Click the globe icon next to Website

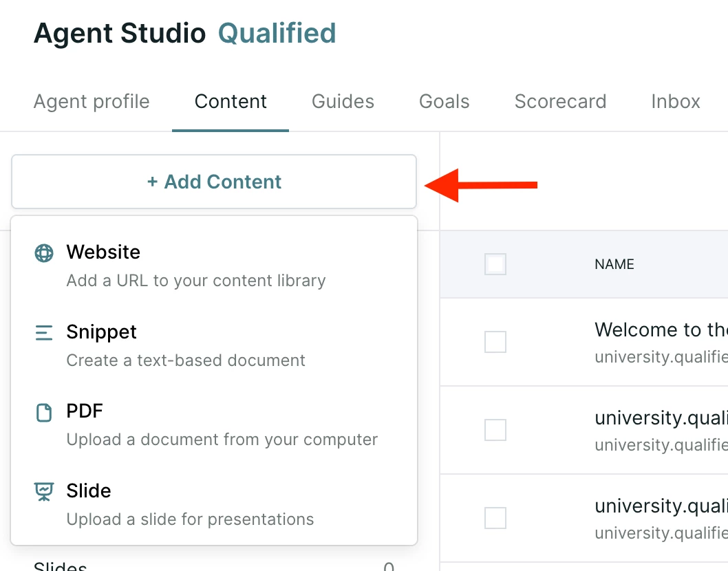coord(44,253)
